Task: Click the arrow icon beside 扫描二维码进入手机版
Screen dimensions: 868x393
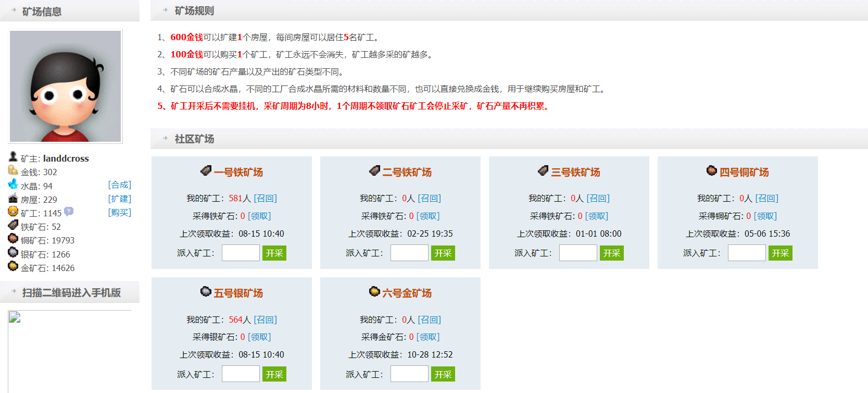Action: (x=14, y=291)
